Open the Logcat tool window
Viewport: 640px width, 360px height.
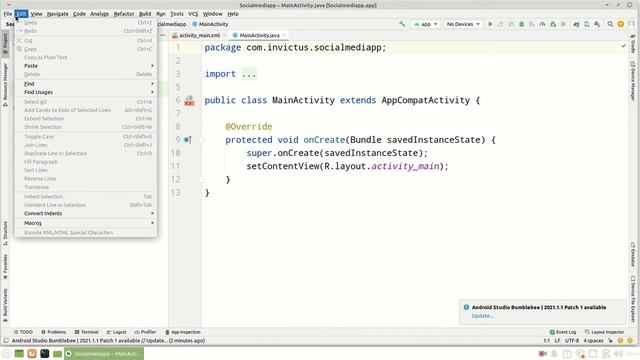pyautogui.click(x=117, y=332)
